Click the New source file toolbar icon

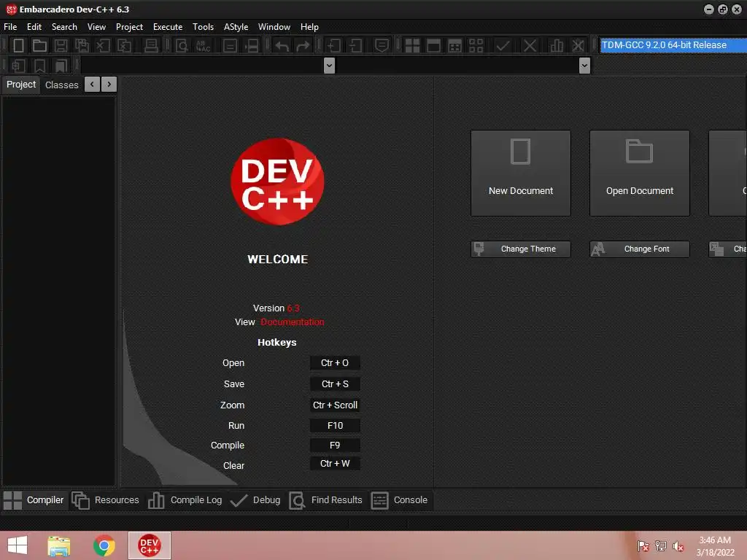pyautogui.click(x=18, y=45)
